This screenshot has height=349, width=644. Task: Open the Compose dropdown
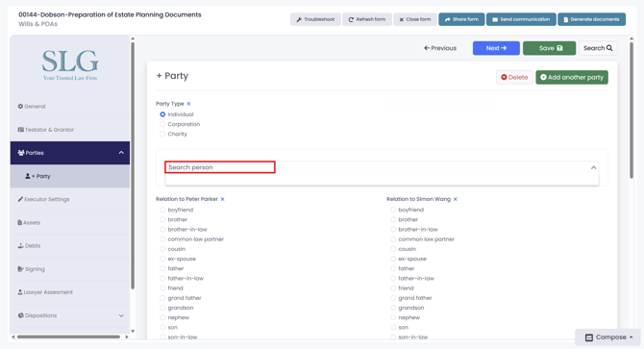pos(607,337)
